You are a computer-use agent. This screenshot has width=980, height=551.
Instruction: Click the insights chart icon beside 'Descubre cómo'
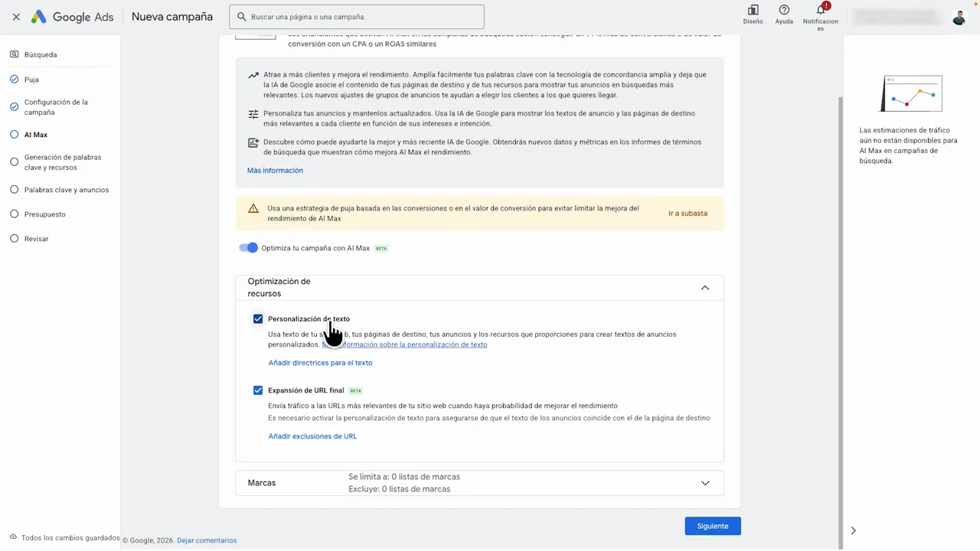tap(253, 142)
